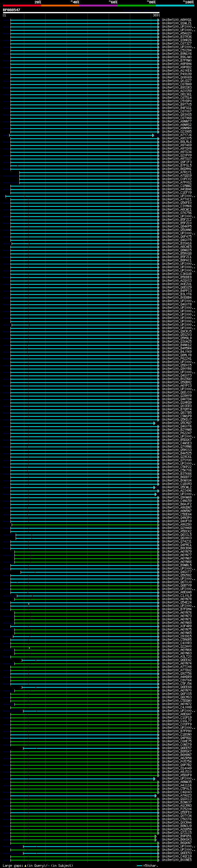Open hit UniRef100_A7Y7J6
Screen dimensions: 197x868
pos(177,135)
